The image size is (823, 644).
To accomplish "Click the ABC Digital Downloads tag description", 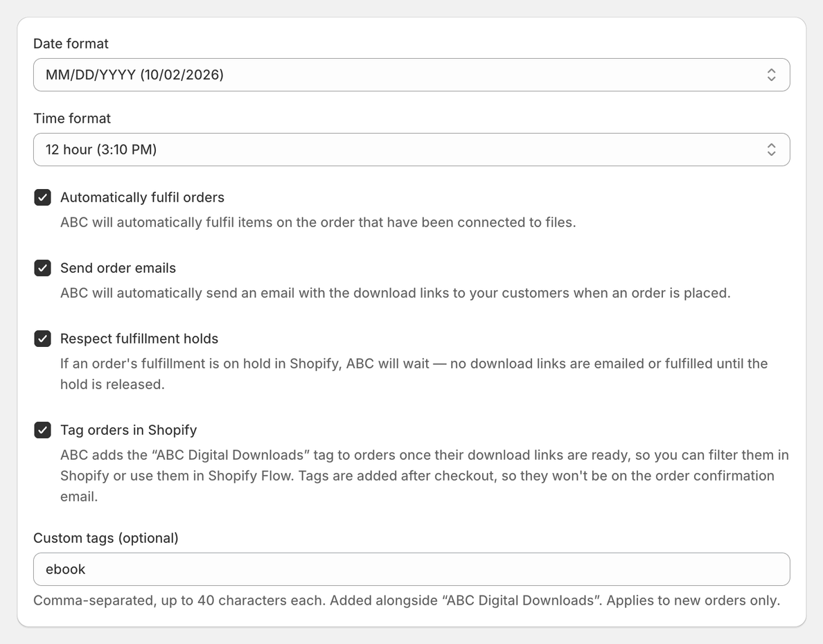I will pyautogui.click(x=425, y=476).
